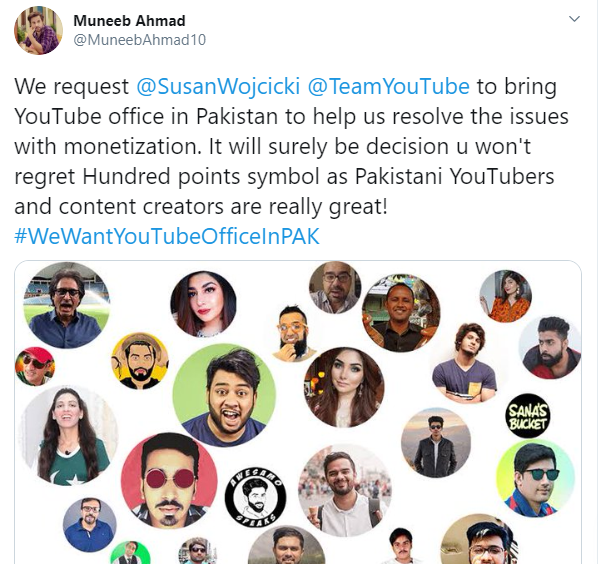Click the man in stadium with glasses
Screen dimensions: 598x564
click(67, 305)
